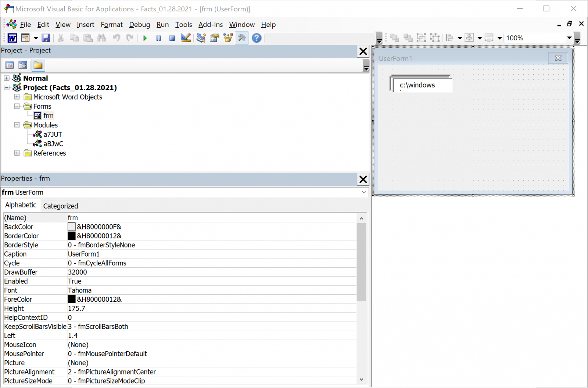Collapse the Modules folder

point(17,125)
